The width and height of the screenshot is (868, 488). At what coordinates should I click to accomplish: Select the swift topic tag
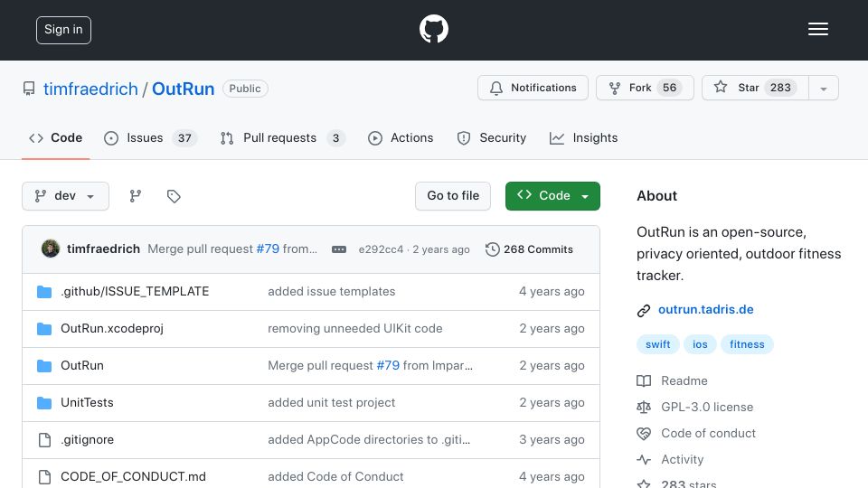pos(657,344)
